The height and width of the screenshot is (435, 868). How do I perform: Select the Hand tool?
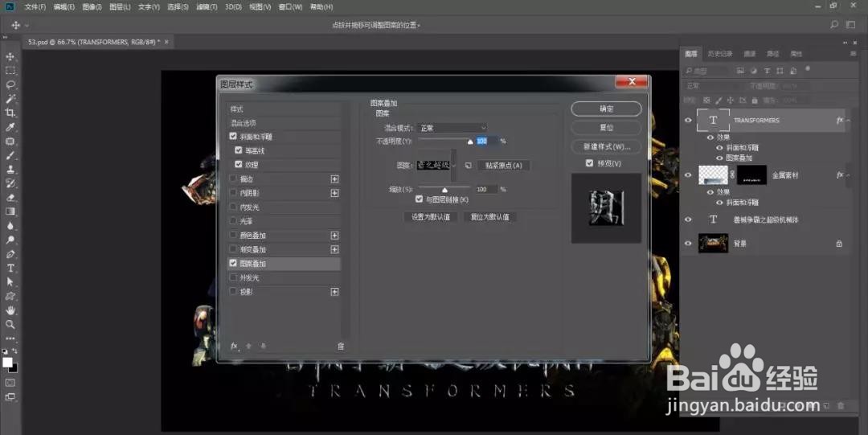[10, 310]
